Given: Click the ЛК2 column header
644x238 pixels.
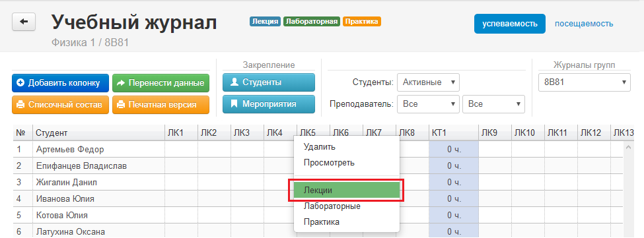Looking at the screenshot, I should 215,133.
